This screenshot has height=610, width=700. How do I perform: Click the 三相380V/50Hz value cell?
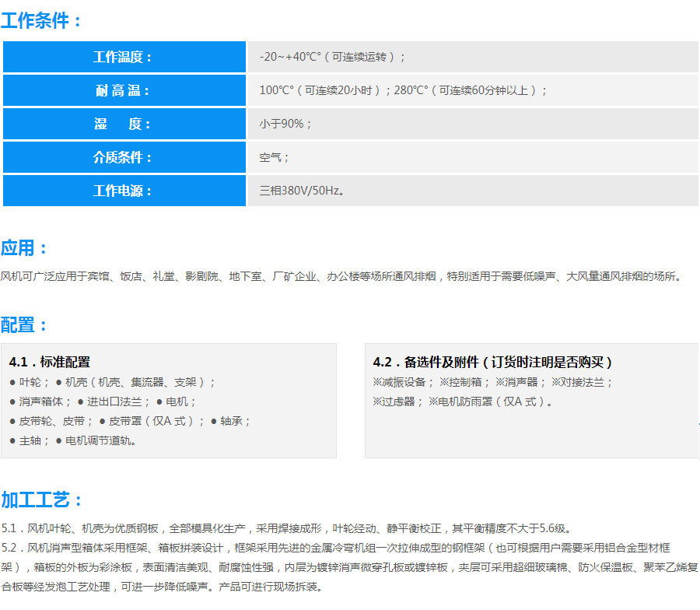tap(473, 191)
